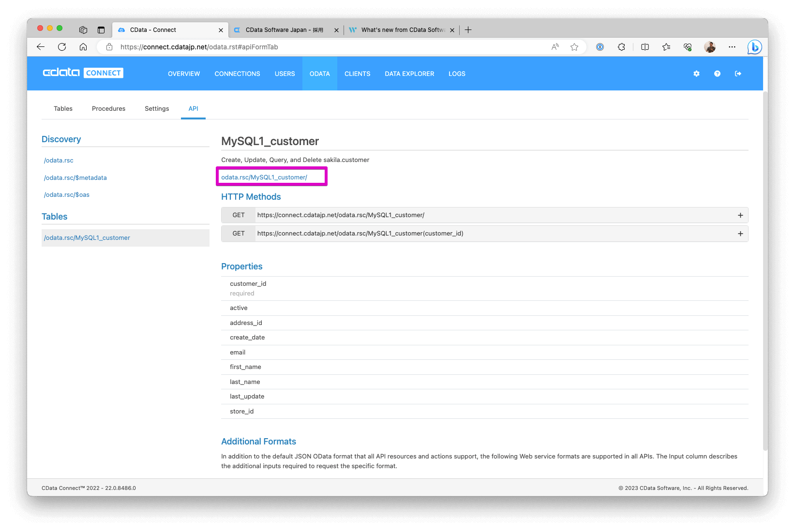Image resolution: width=795 pixels, height=532 pixels.
Task: Open CData Connect settings gear
Action: click(697, 74)
